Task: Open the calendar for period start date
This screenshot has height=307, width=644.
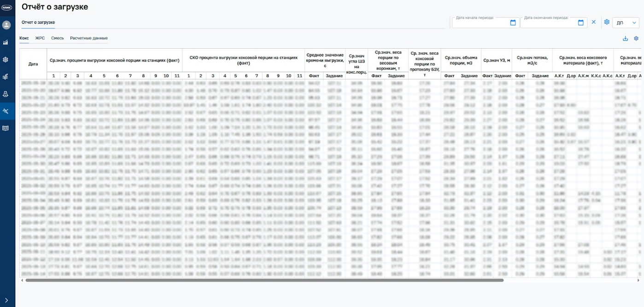Action: click(513, 23)
